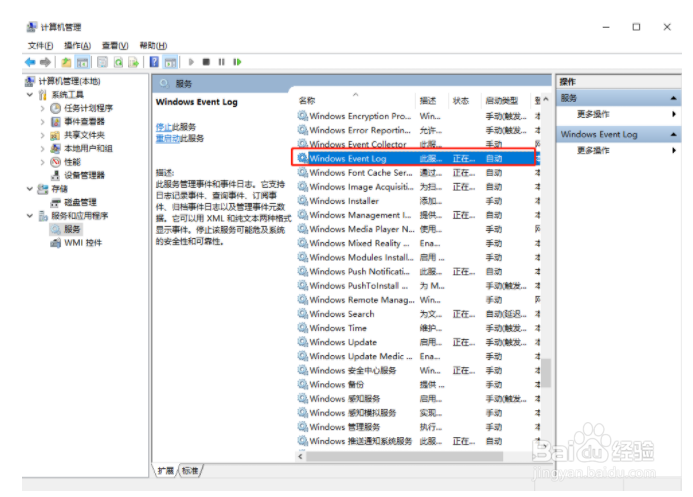Viewport: 693px width, 497px height.
Task: Select the Windows Installer service row
Action: coord(419,201)
